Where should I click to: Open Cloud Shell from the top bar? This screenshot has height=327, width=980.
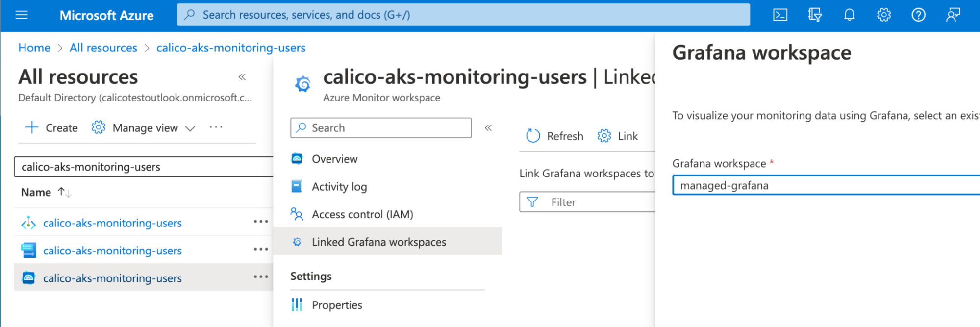pyautogui.click(x=780, y=15)
